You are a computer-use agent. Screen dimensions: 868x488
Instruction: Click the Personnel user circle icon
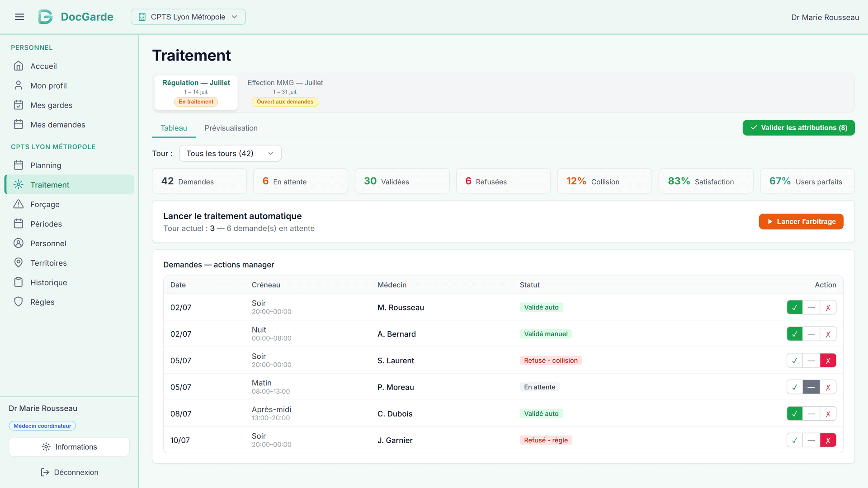(x=19, y=243)
